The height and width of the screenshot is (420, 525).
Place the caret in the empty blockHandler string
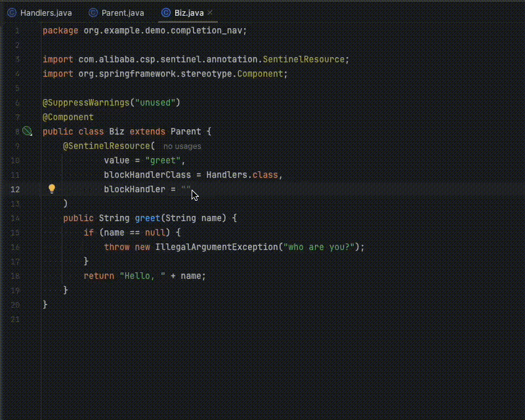(x=185, y=189)
